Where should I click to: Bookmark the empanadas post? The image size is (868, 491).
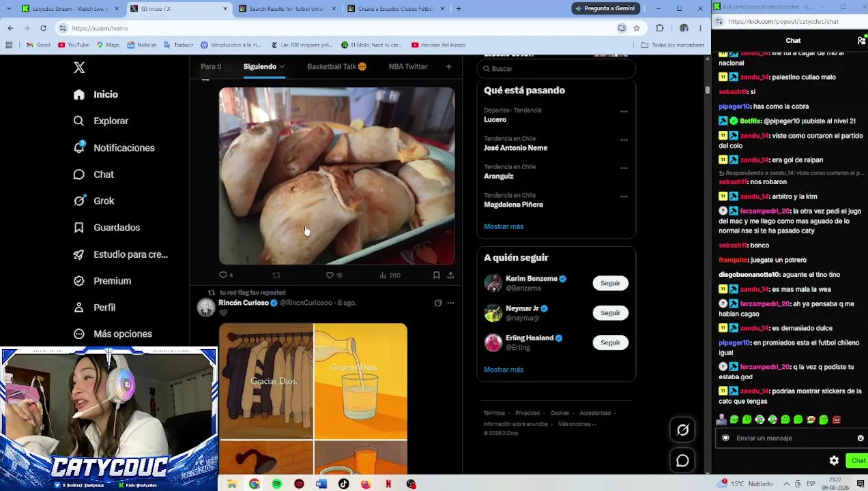[436, 275]
